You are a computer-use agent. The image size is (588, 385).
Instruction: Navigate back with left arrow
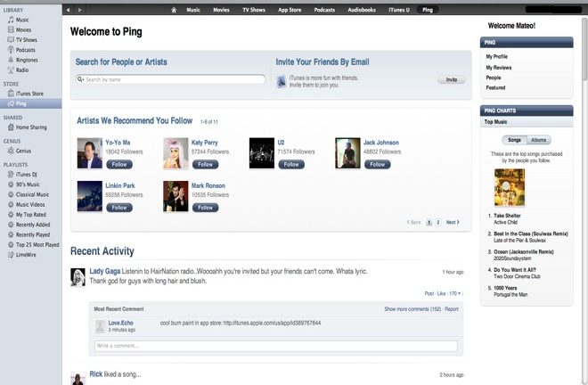click(x=68, y=10)
